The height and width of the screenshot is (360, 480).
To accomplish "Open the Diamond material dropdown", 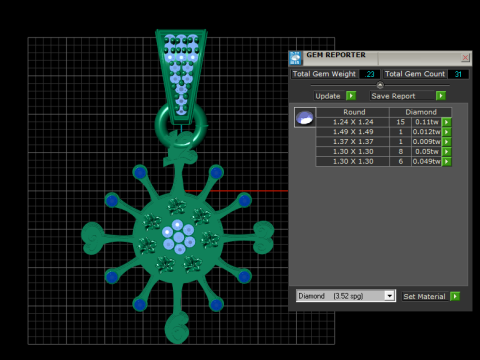I will click(x=389, y=296).
